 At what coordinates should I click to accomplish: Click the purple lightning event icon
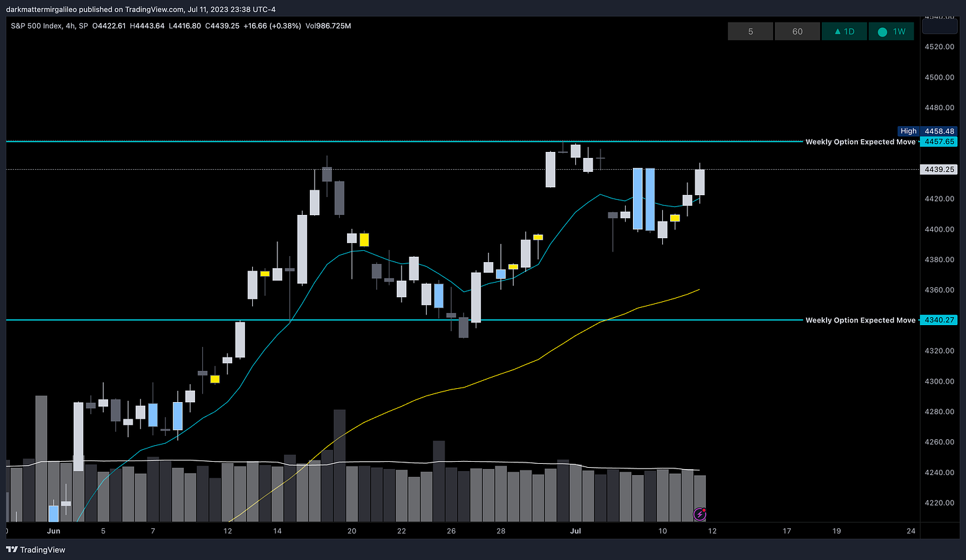pos(699,514)
